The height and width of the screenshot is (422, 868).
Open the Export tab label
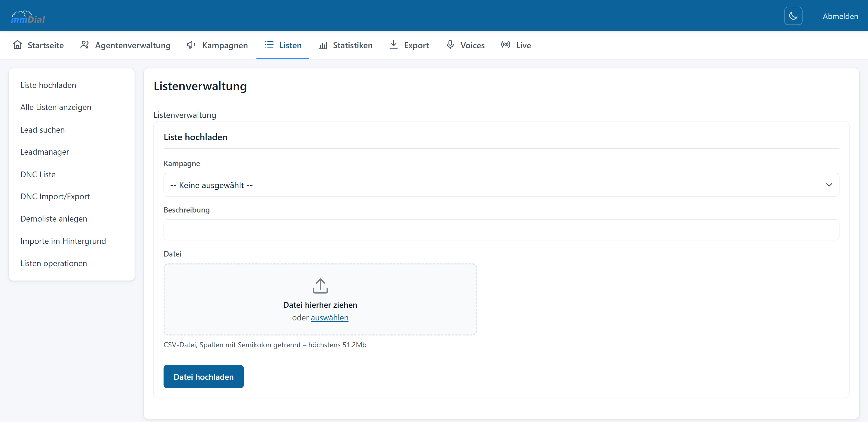pos(416,45)
